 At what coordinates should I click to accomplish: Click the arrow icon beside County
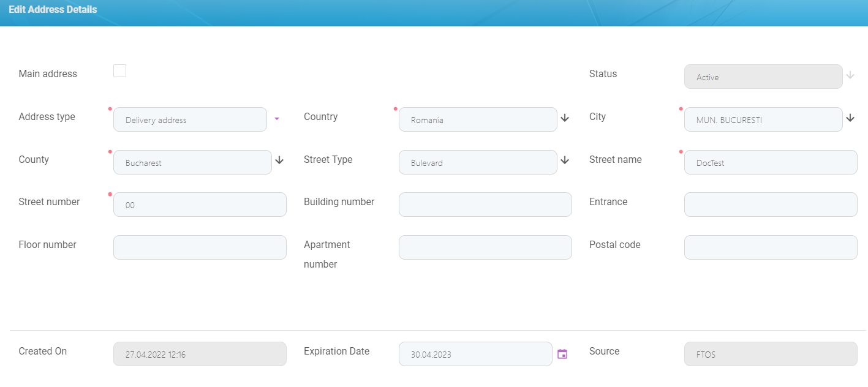[x=279, y=160]
